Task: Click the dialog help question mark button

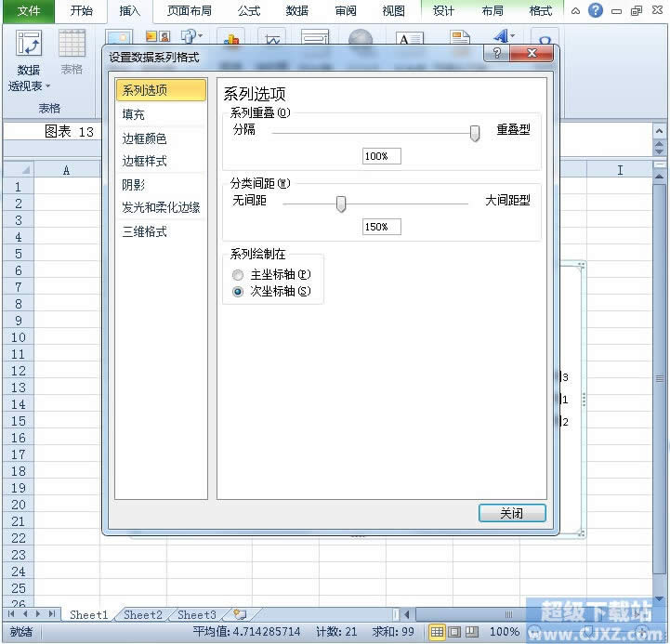Action: 499,55
